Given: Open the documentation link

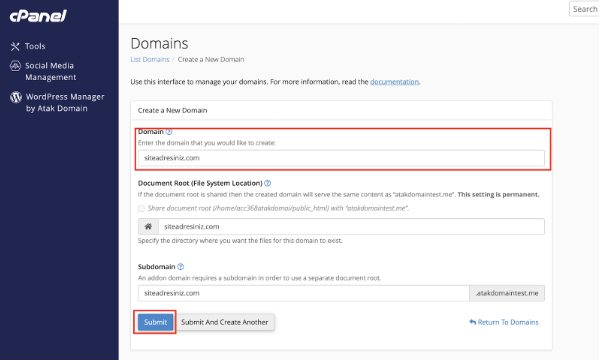Looking at the screenshot, I should [394, 82].
